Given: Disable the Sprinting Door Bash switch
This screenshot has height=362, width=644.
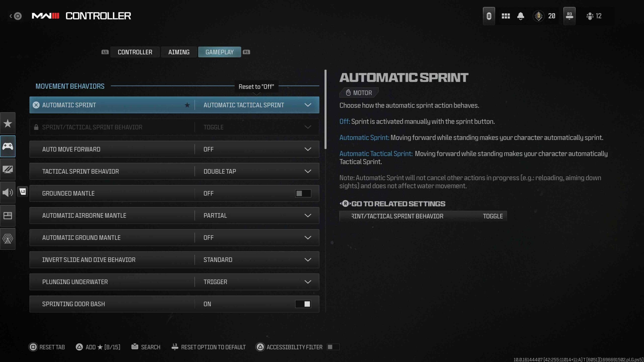Looking at the screenshot, I should 303,304.
